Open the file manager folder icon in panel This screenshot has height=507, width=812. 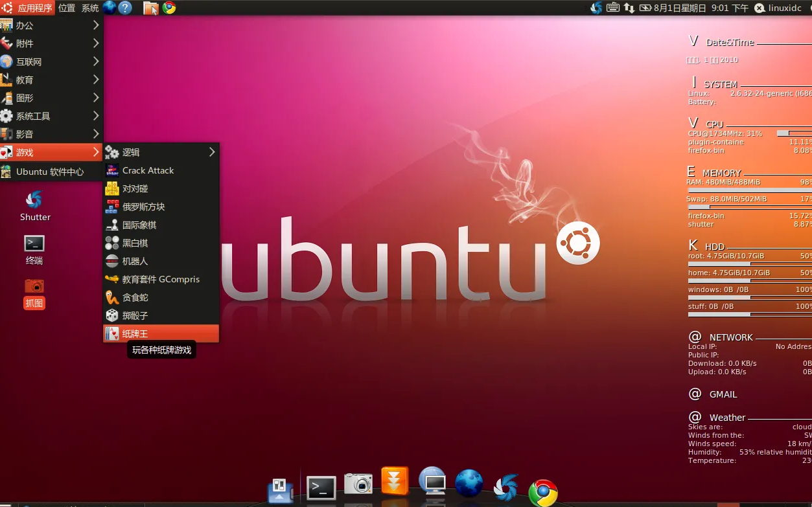pyautogui.click(x=150, y=8)
